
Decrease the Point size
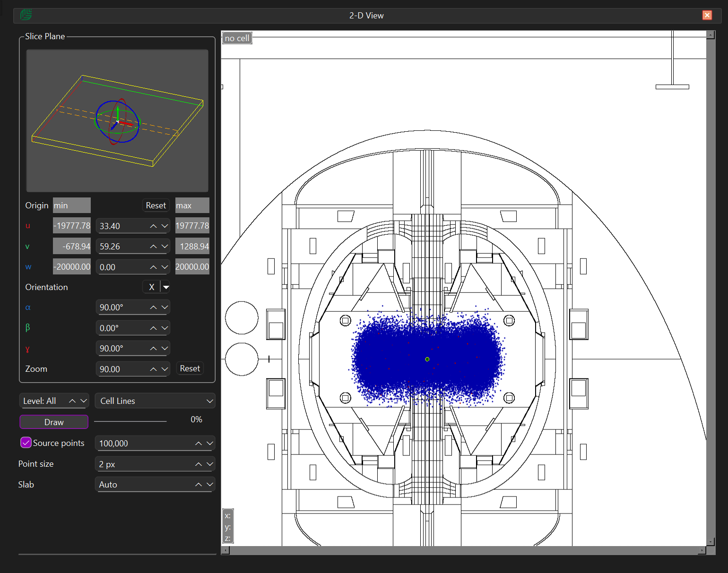click(210, 464)
